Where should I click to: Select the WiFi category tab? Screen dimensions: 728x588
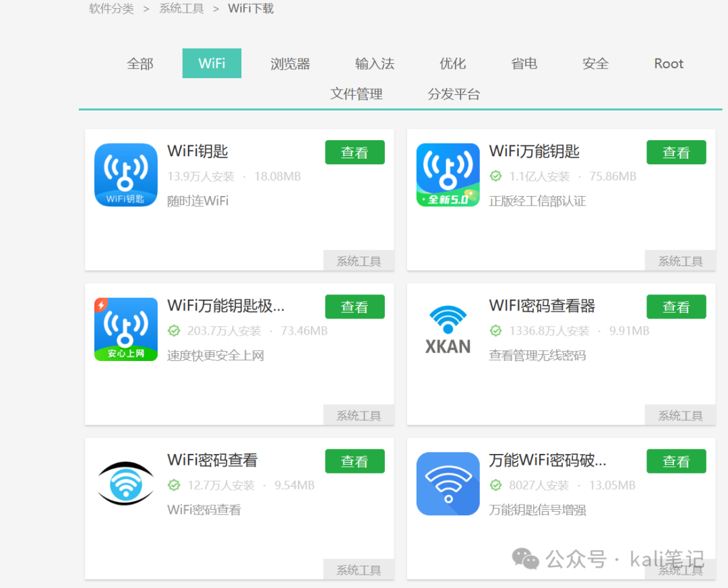212,63
